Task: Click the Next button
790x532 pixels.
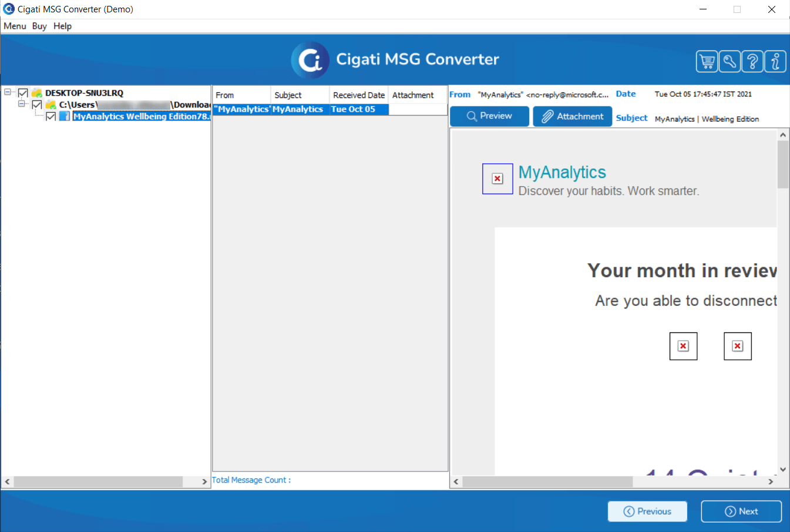Action: point(741,511)
